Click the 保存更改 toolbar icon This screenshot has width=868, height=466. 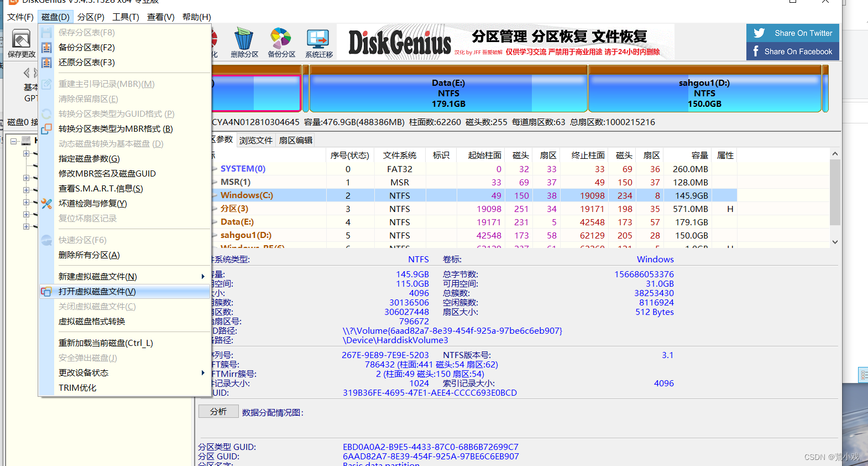point(21,44)
